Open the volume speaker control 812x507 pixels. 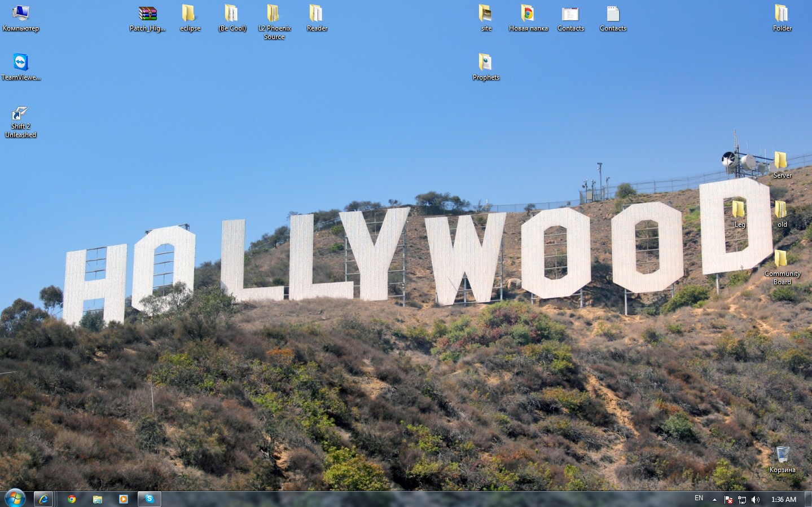coord(756,500)
